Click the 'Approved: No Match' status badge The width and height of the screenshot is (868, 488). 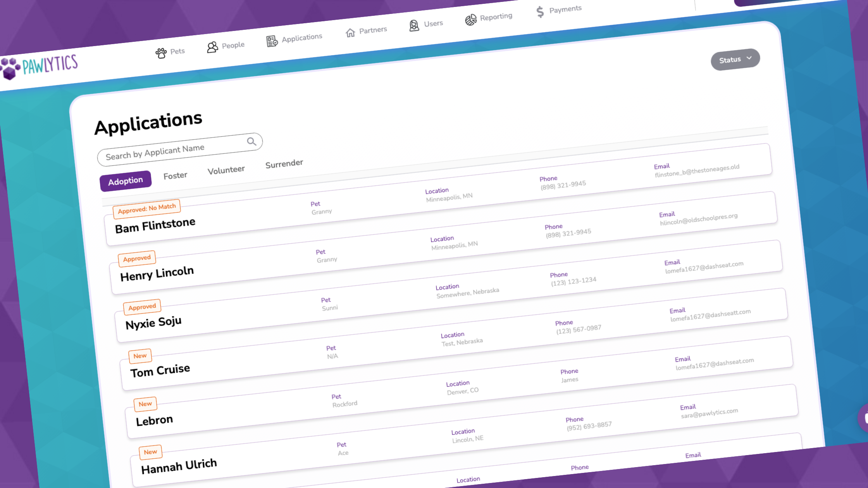coord(147,208)
